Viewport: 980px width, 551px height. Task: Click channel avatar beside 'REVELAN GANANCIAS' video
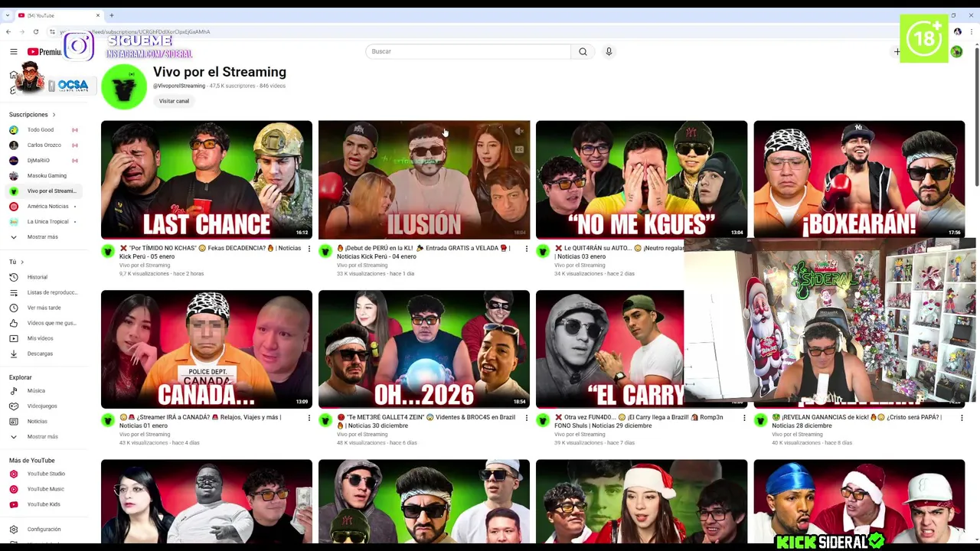tap(760, 420)
